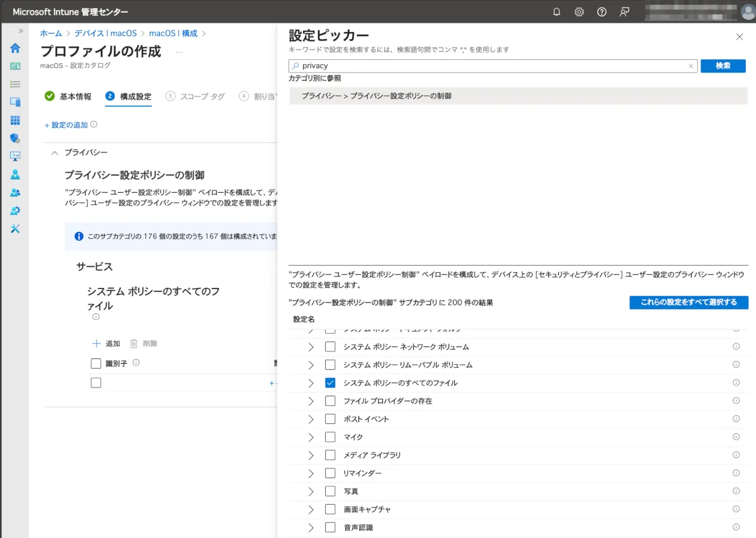Screen dimensions: 756x538
Task: Open the help question mark icon
Action: tap(602, 12)
